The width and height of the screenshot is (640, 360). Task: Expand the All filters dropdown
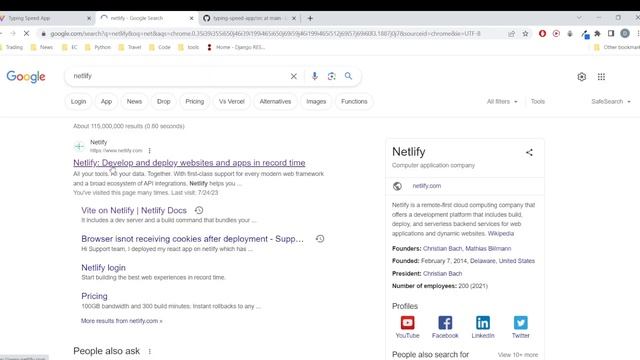pyautogui.click(x=502, y=102)
